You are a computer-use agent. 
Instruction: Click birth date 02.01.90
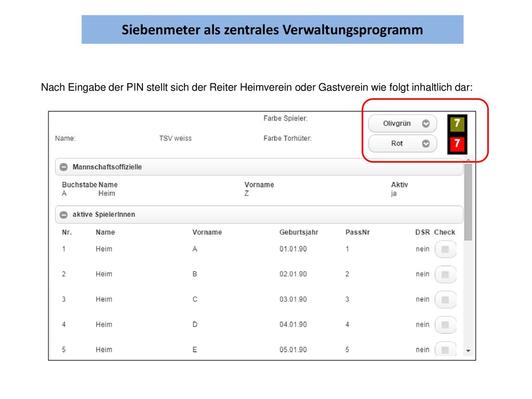pos(293,274)
